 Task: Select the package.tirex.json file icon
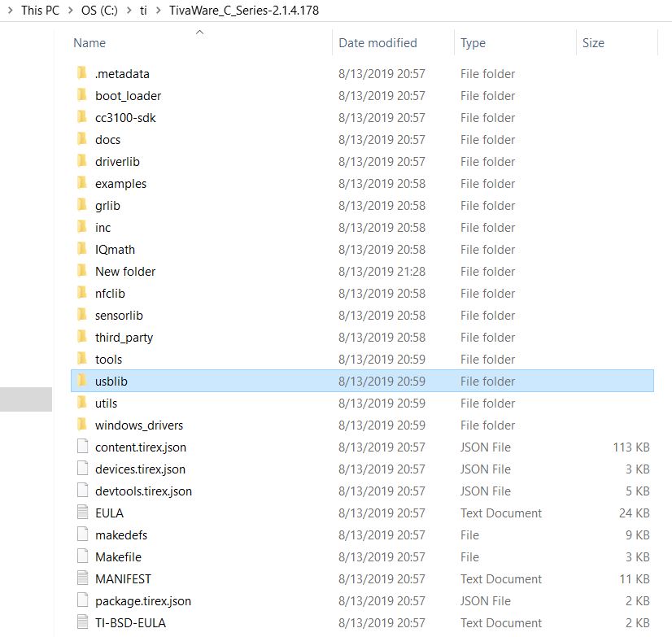[x=82, y=600]
